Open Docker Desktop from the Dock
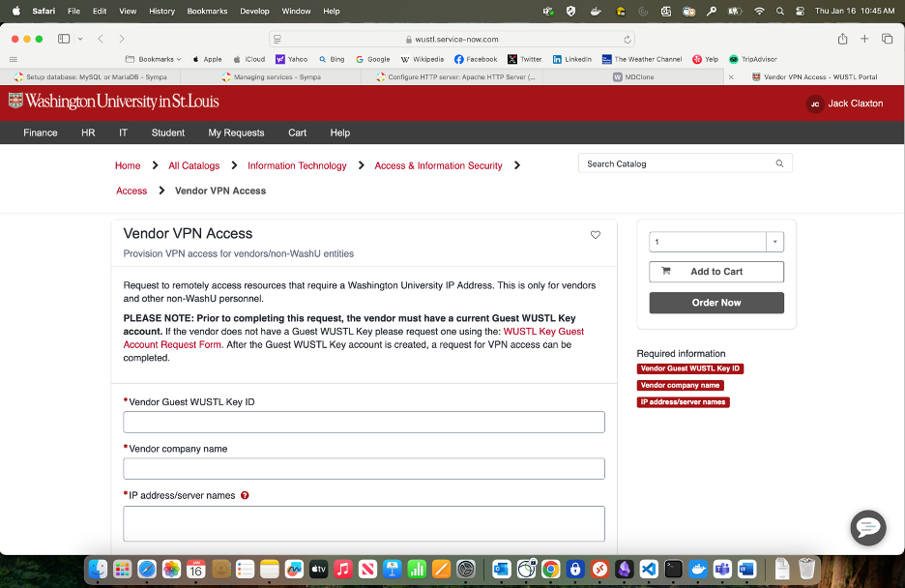Screen dimensions: 905x588 coord(698,570)
